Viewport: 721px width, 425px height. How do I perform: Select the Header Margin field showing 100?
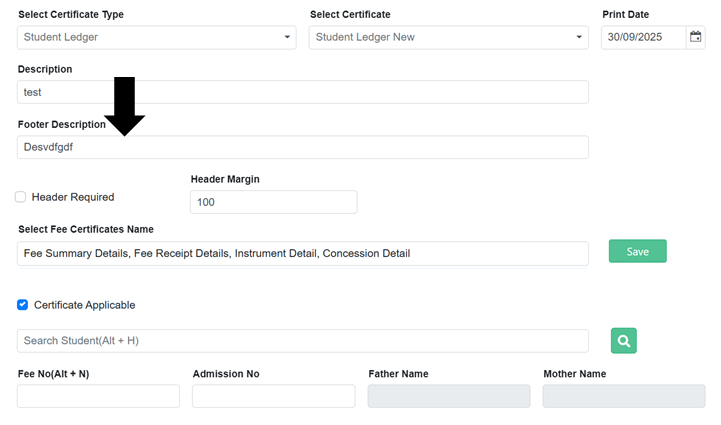pyautogui.click(x=273, y=202)
